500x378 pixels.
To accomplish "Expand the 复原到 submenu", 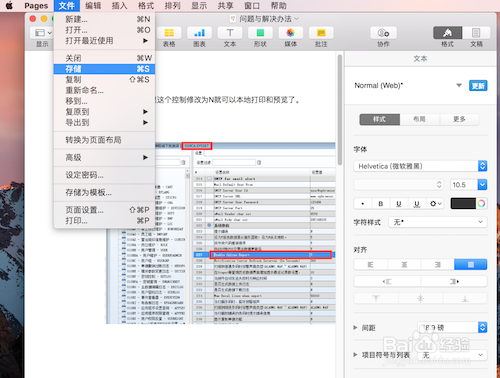I will 104,112.
